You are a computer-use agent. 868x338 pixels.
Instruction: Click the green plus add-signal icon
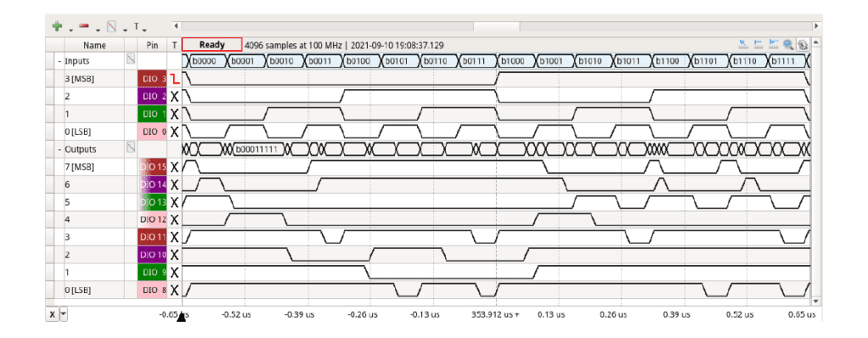[x=57, y=26]
